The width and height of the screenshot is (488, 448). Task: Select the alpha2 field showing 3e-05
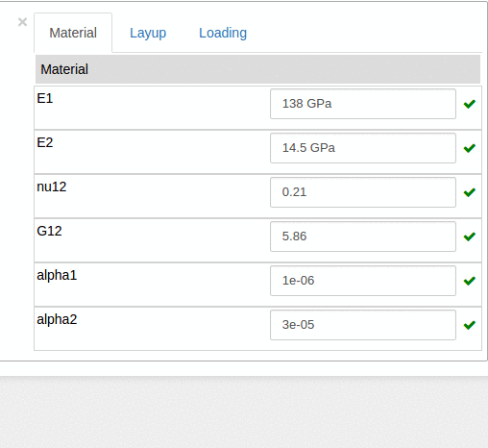363,325
